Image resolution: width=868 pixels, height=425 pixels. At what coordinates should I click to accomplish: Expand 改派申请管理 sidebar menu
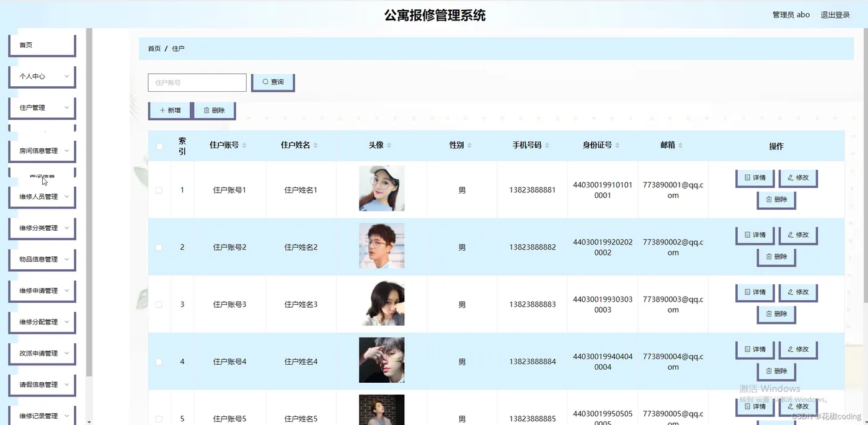42,354
